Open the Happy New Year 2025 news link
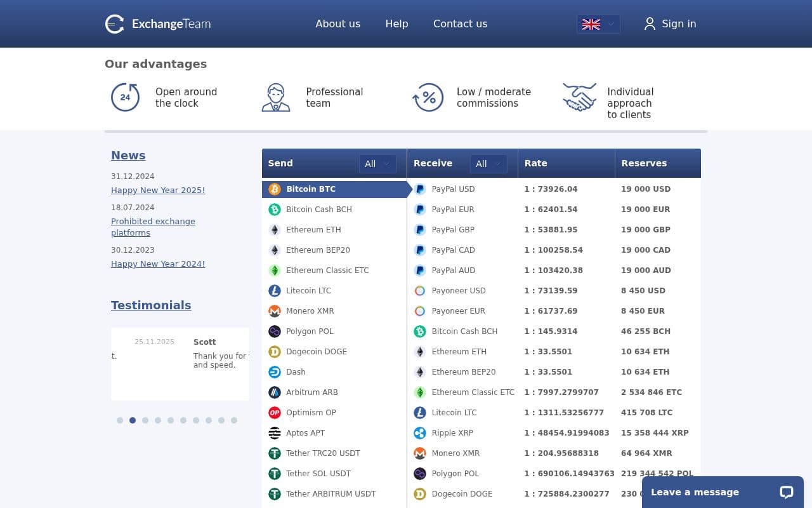812x508 pixels. pos(157,190)
